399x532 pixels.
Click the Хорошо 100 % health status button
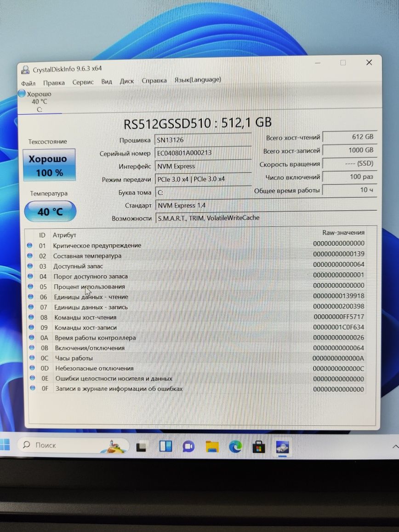[x=50, y=165]
